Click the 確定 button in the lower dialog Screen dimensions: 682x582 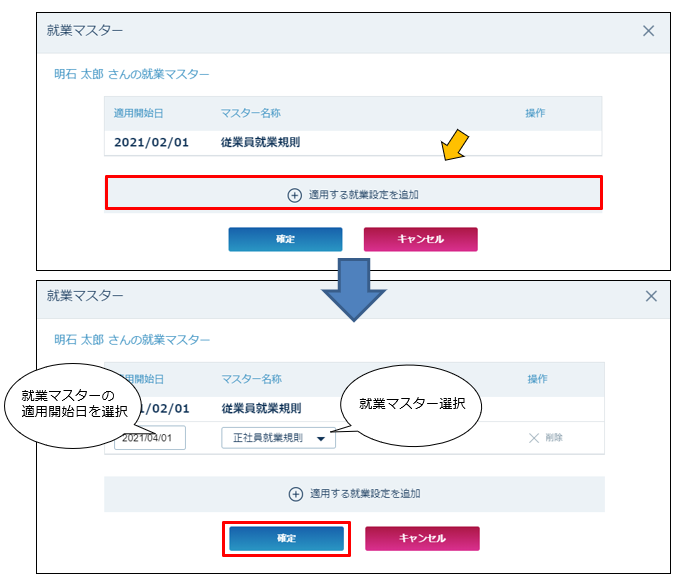click(287, 539)
